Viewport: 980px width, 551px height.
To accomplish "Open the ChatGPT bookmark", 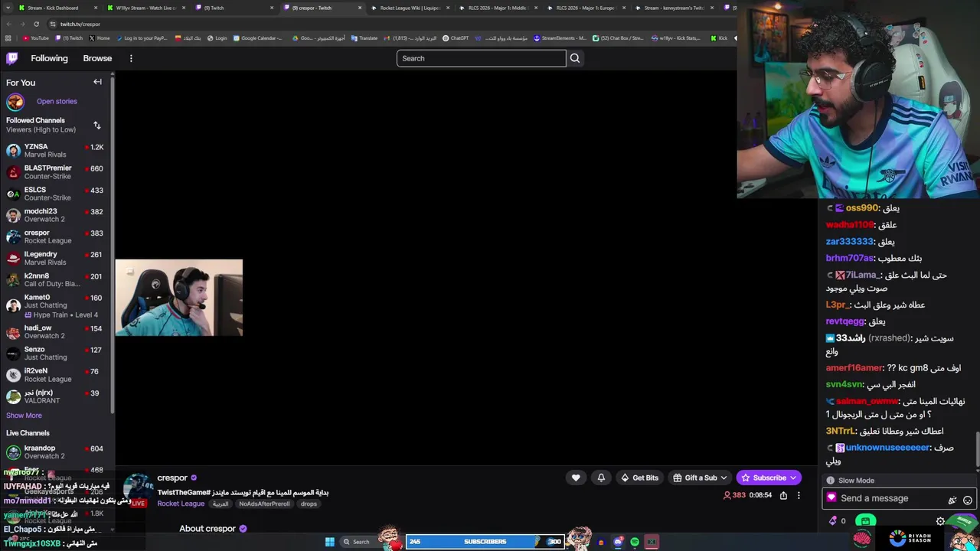I will pos(456,37).
